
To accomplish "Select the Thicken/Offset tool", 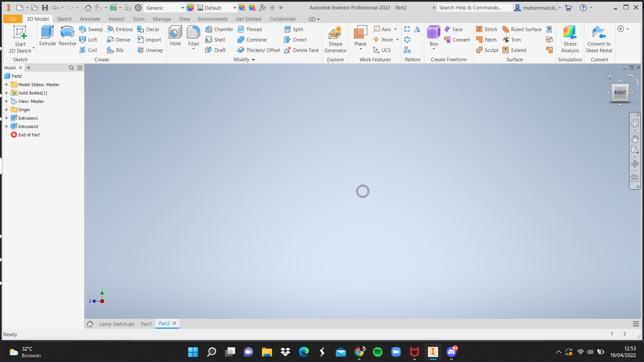I will coord(259,50).
